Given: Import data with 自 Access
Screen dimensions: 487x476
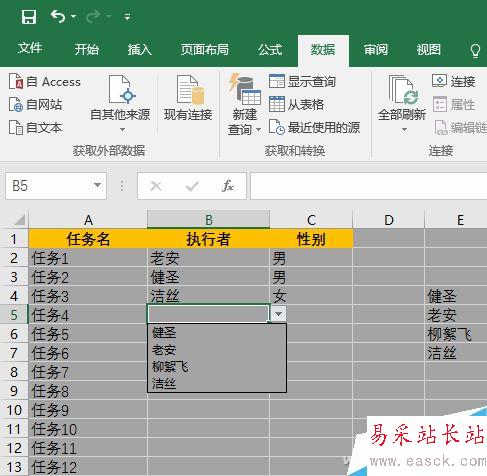Looking at the screenshot, I should 45,82.
